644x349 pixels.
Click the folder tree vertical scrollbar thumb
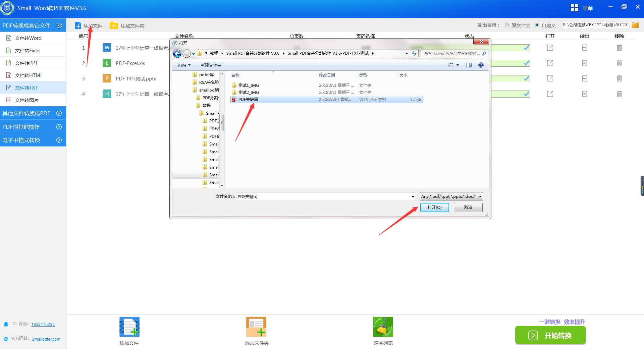222,122
